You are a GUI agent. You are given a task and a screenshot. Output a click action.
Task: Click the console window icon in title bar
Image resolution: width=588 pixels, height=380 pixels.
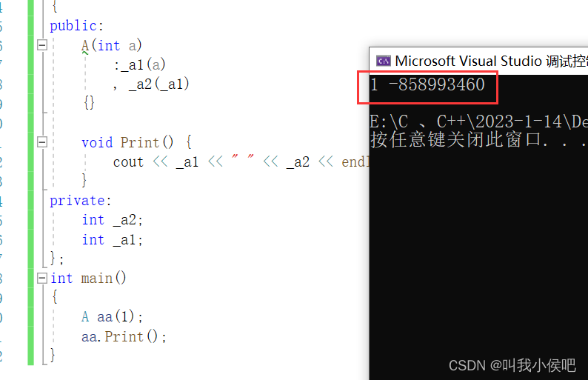(x=384, y=61)
